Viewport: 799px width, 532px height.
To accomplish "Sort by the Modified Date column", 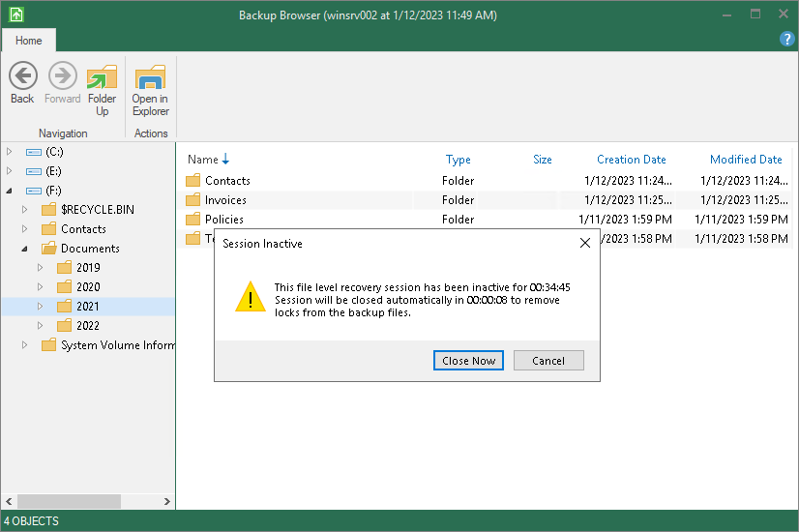I will pyautogui.click(x=745, y=160).
